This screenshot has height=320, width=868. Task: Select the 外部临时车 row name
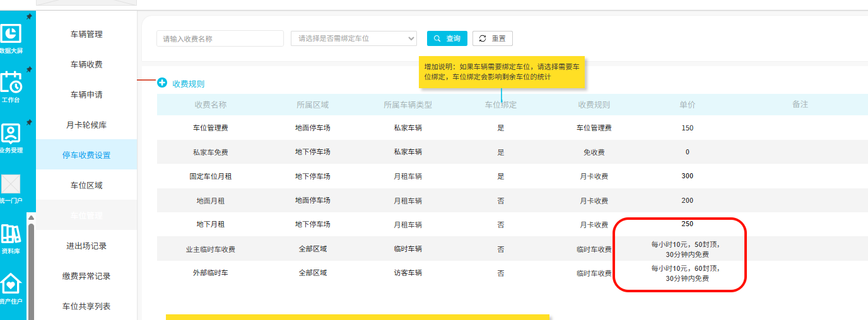211,273
